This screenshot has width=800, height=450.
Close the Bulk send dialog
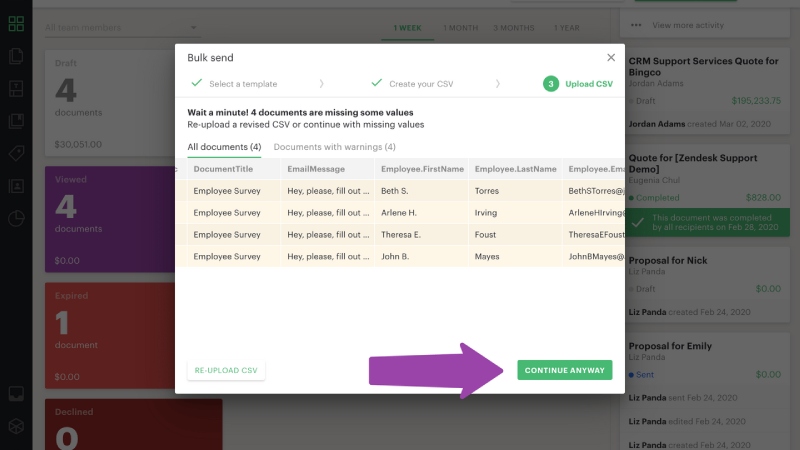coord(611,58)
